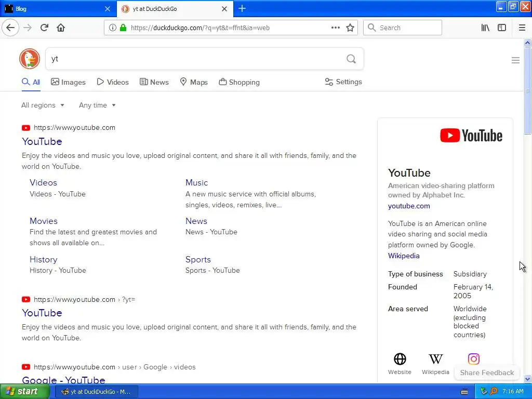Open the second YouTube result with ?yt=
This screenshot has width=532, height=399.
coord(42,313)
